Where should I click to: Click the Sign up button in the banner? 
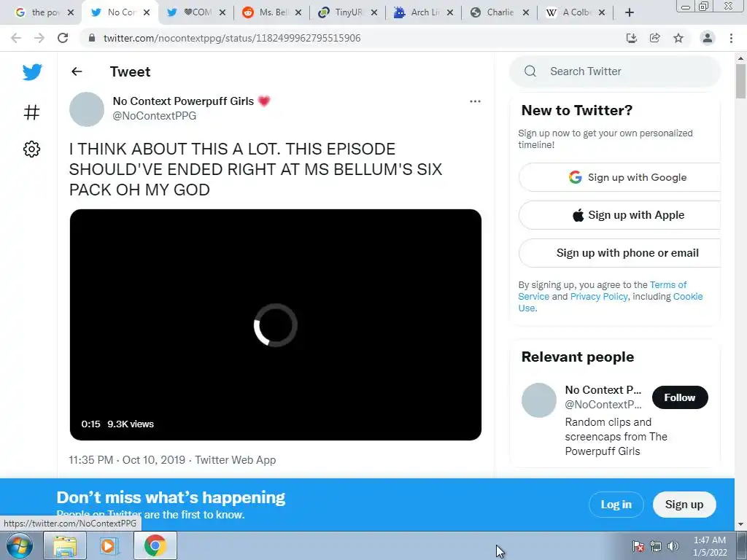(x=684, y=505)
